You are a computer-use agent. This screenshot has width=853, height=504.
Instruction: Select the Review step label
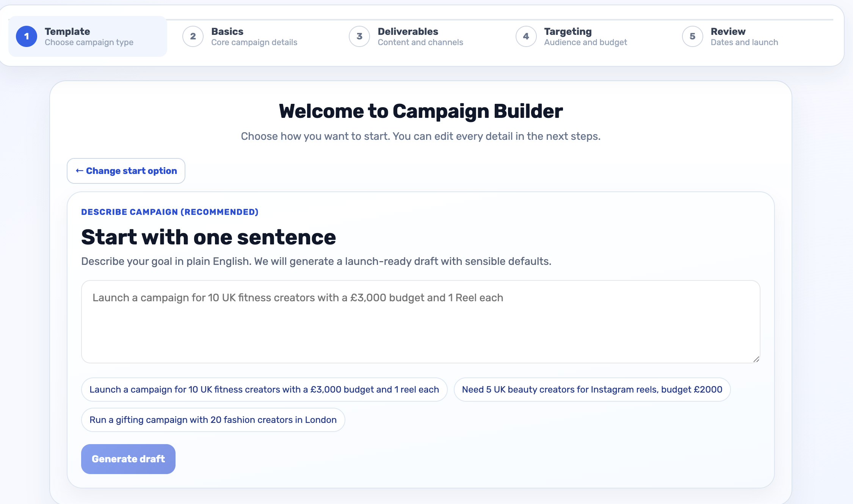(x=728, y=31)
